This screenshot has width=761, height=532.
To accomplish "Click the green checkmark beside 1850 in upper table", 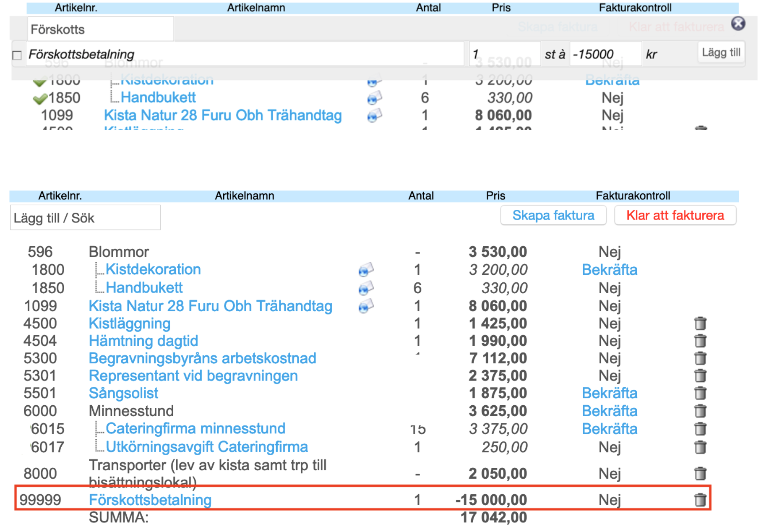I will click(x=40, y=99).
